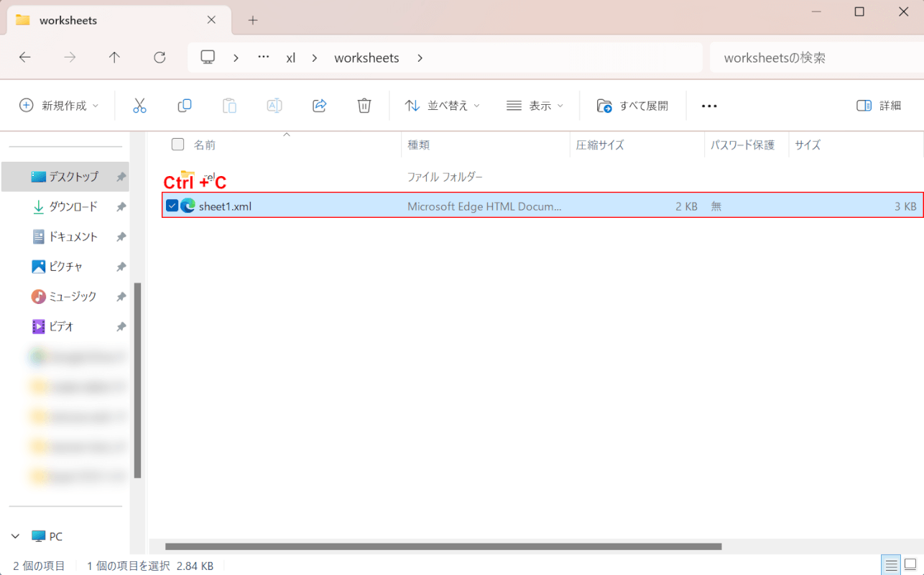
Task: Show hidden breadcrumb path with ellipsis
Action: click(x=263, y=57)
